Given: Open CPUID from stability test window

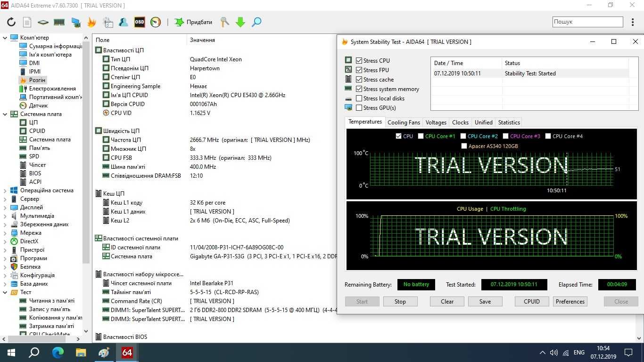Looking at the screenshot, I should (x=531, y=302).
